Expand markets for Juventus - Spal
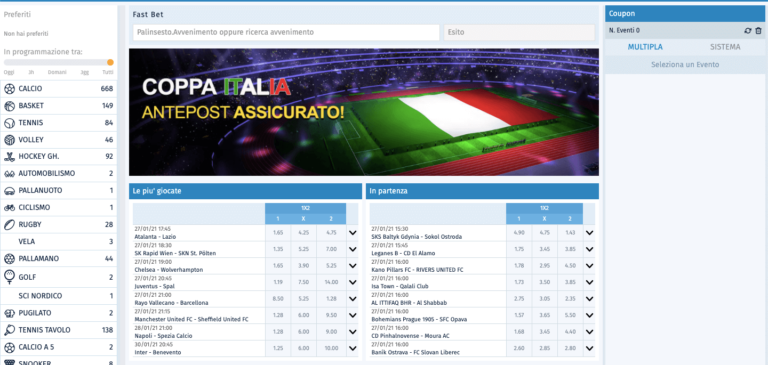Screen dimensions: 768x365 pyautogui.click(x=353, y=282)
